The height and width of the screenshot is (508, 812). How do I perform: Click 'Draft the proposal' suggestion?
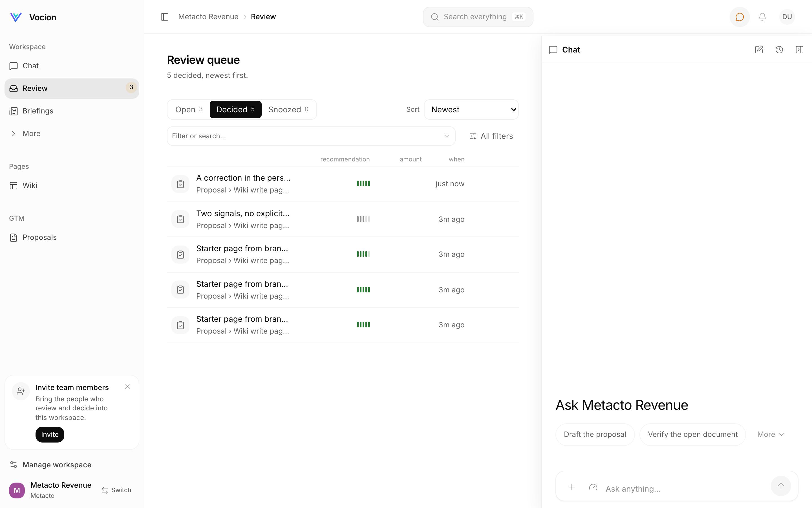pos(595,434)
